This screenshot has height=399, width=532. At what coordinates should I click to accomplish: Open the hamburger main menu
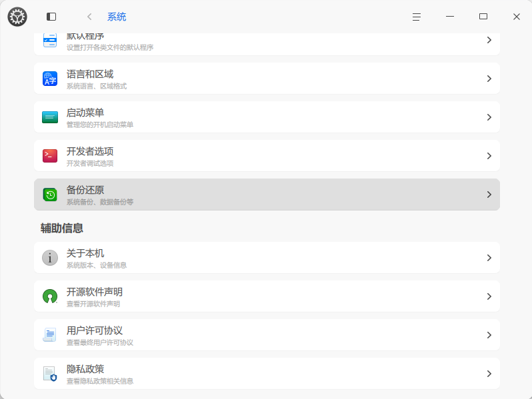click(x=417, y=17)
